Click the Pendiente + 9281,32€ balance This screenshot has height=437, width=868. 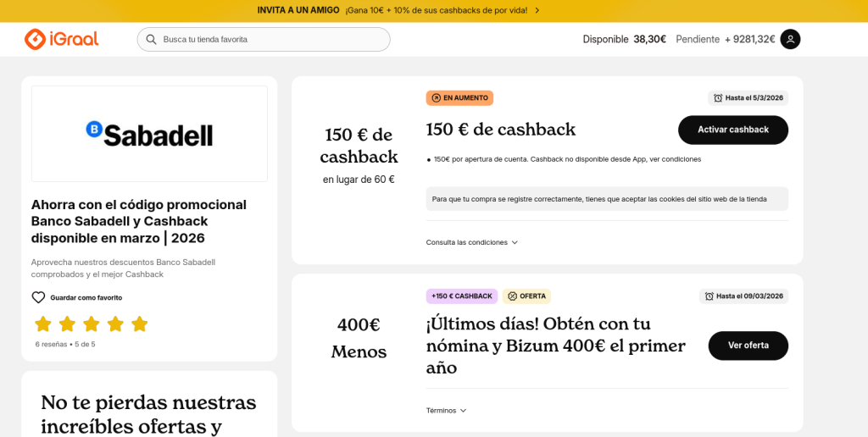[x=726, y=39]
